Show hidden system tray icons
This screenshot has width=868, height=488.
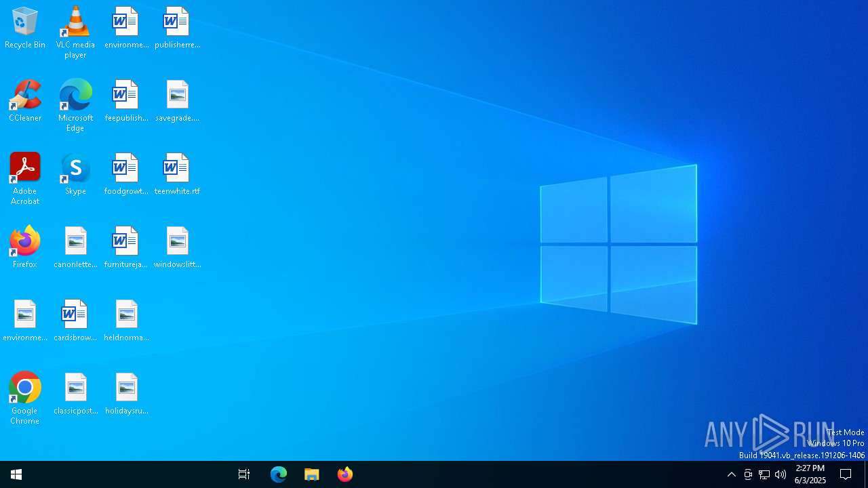click(732, 474)
